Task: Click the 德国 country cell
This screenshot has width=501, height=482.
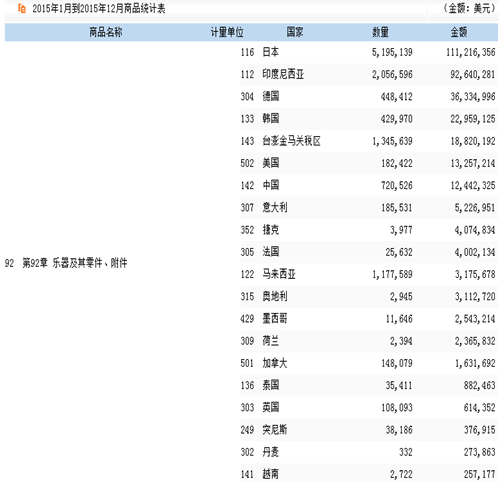Action: 271,96
